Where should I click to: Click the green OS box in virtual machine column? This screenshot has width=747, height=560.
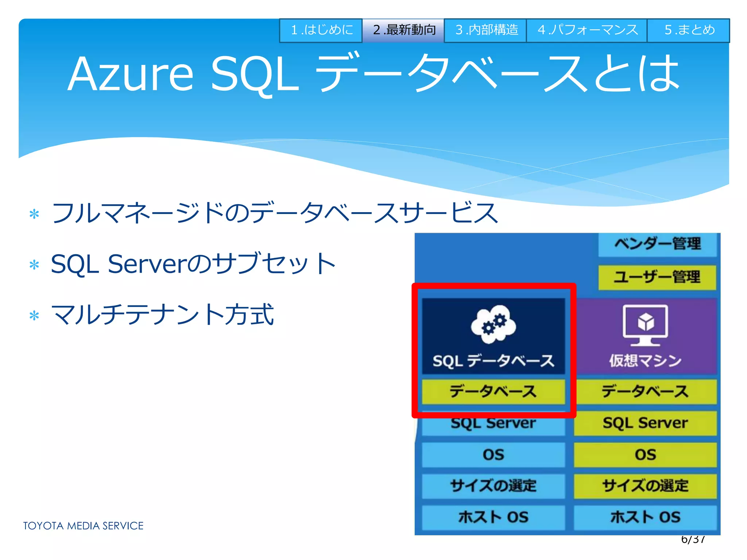645,455
